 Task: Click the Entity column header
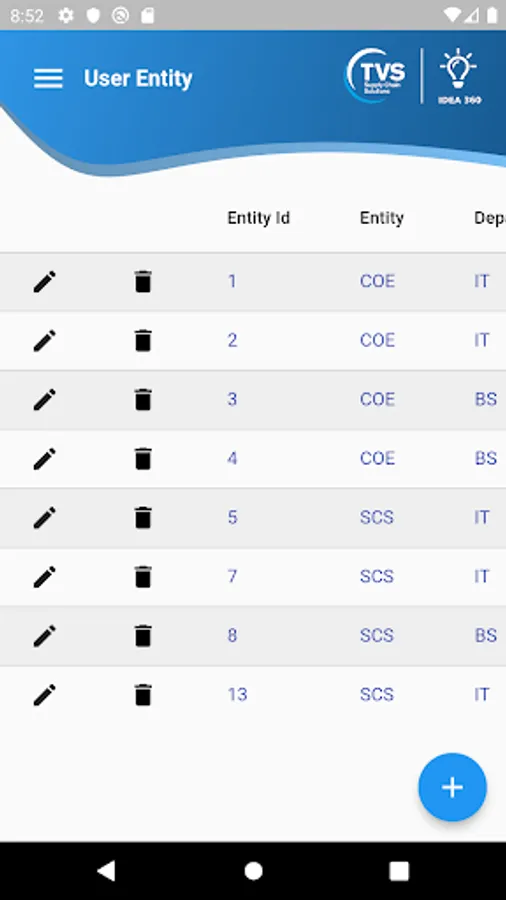click(382, 218)
